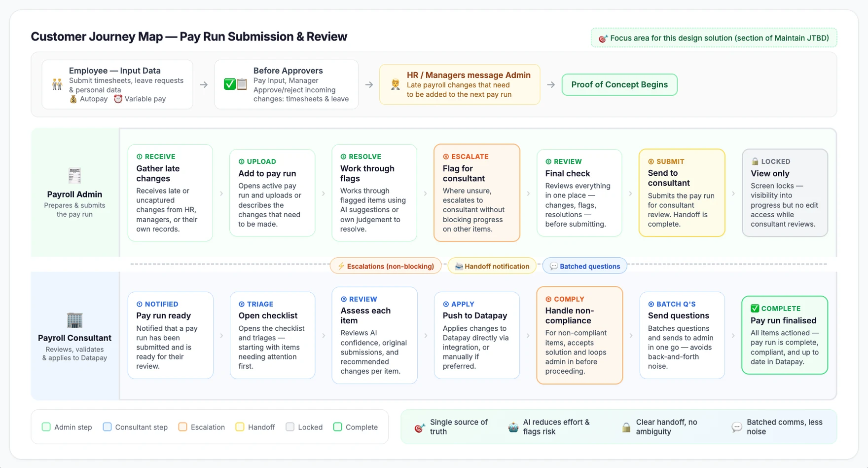Click the employees icon in Input Data card
Screen dimensions: 868x468
pyautogui.click(x=57, y=84)
